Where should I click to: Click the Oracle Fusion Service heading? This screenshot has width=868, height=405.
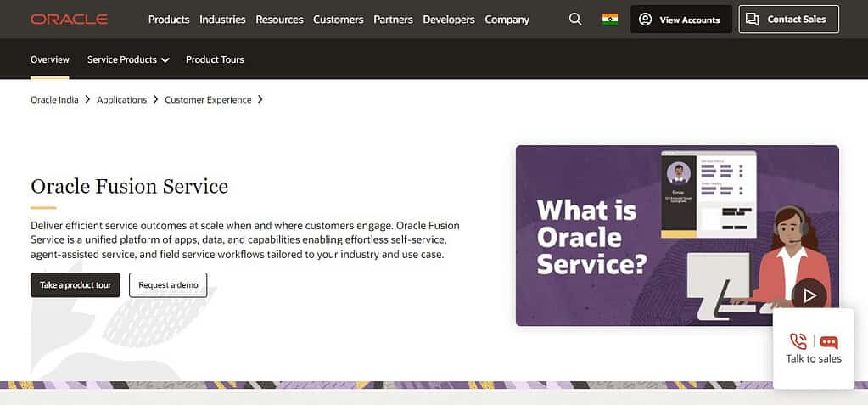click(129, 186)
